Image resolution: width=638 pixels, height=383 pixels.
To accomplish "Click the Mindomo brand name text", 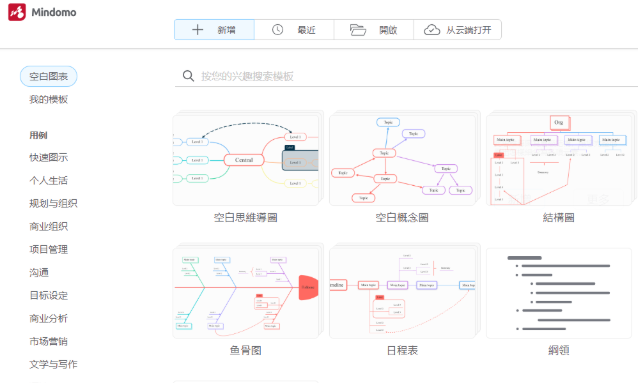I will point(54,12).
